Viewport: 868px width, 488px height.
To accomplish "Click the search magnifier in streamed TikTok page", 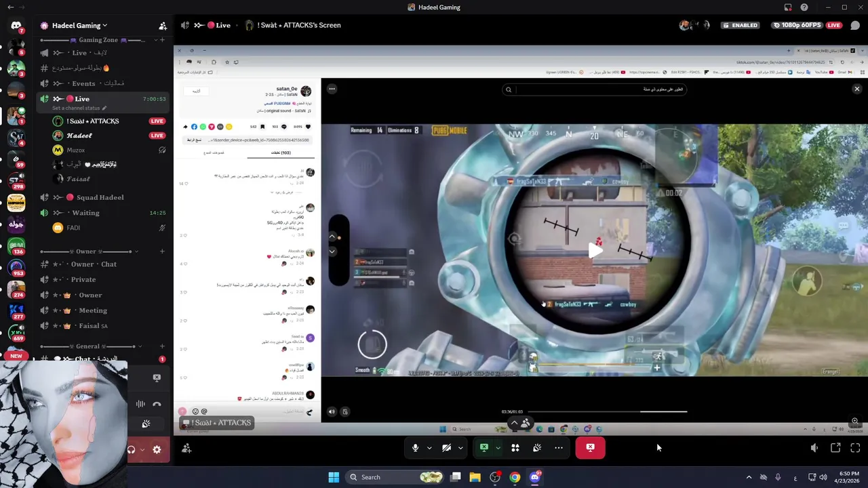I will click(x=508, y=89).
